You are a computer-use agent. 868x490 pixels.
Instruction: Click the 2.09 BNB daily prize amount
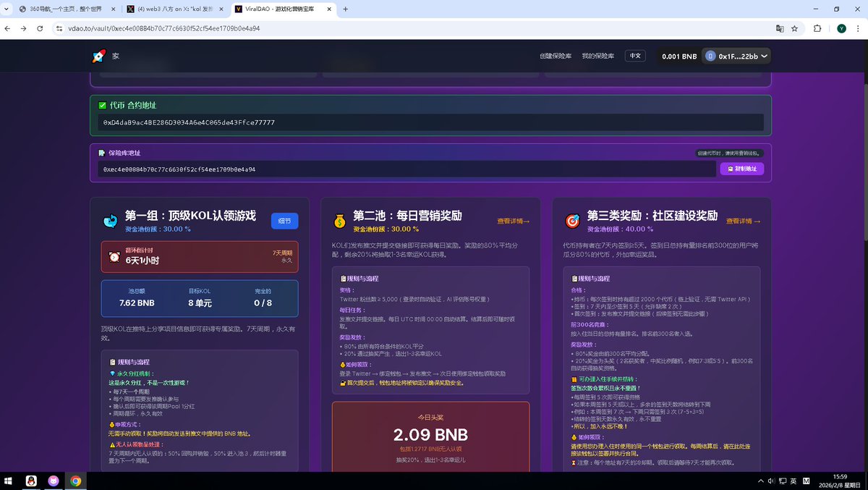tap(430, 435)
